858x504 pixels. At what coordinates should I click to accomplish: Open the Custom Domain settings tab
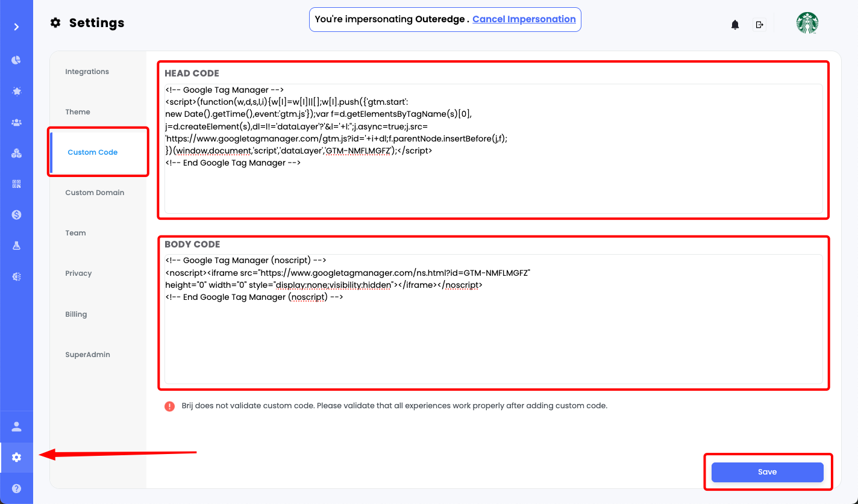(95, 193)
